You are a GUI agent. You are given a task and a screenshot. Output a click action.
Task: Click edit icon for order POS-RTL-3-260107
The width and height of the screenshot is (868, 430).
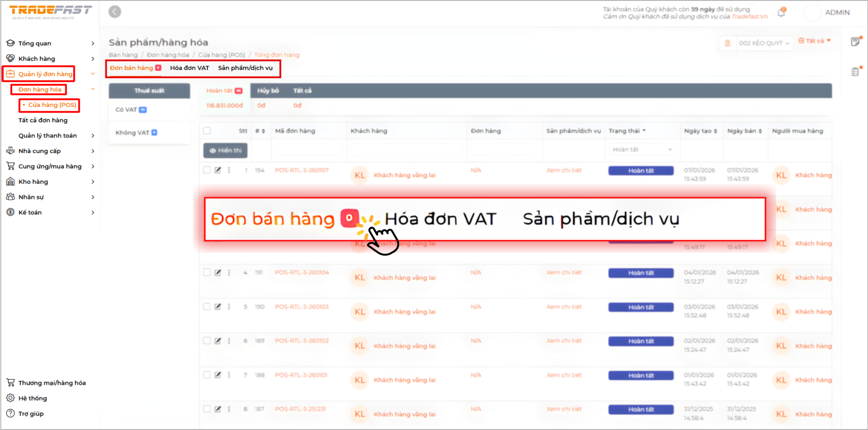pos(218,170)
